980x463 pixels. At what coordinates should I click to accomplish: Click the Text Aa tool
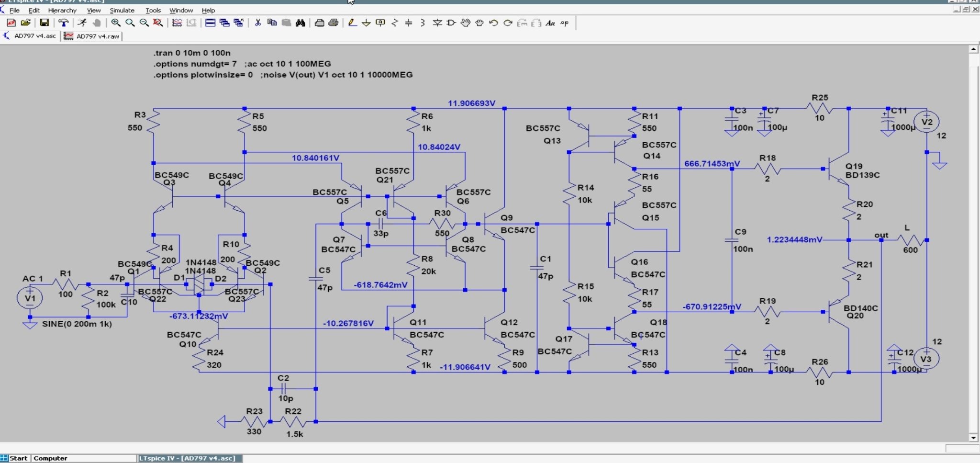click(550, 23)
